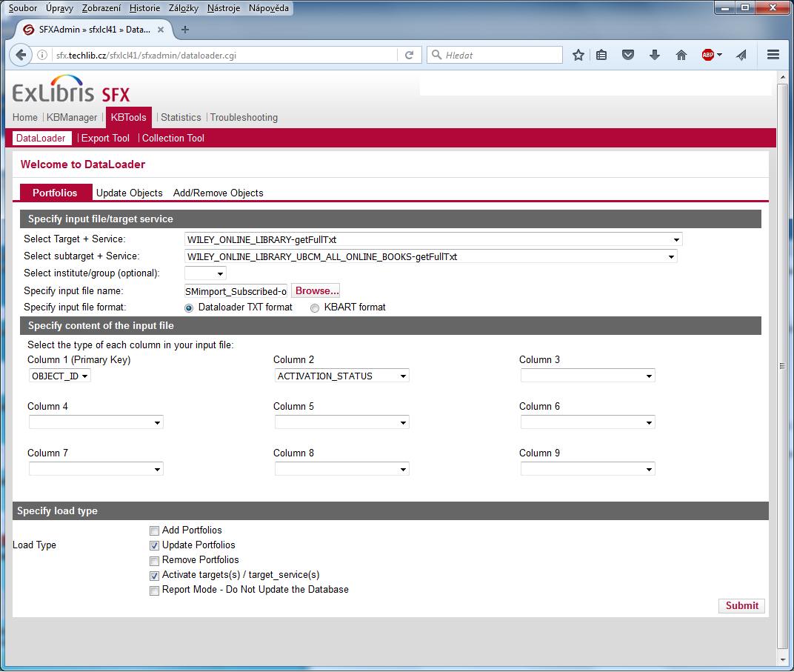Open the Column 6 dropdown
Viewport: 794px width, 672px height.
pyautogui.click(x=588, y=422)
